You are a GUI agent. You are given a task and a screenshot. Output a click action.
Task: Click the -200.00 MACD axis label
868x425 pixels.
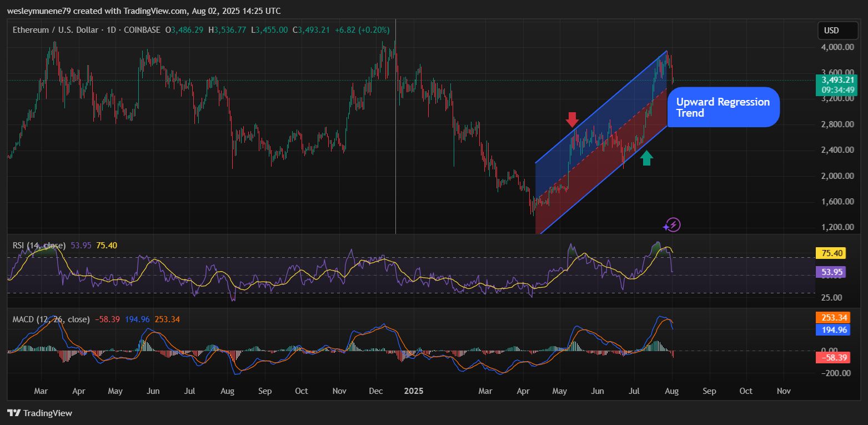pyautogui.click(x=836, y=373)
